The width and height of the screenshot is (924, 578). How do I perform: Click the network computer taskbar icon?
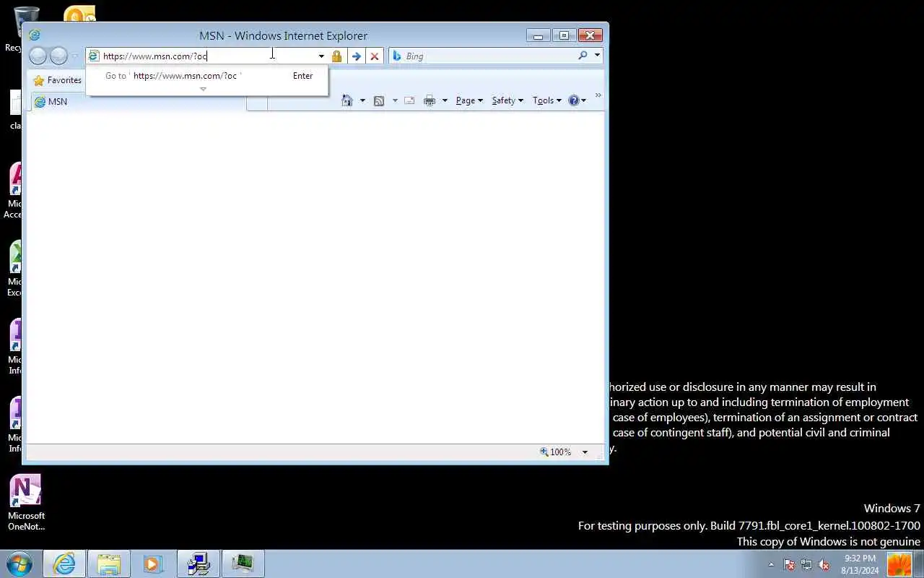tap(198, 564)
